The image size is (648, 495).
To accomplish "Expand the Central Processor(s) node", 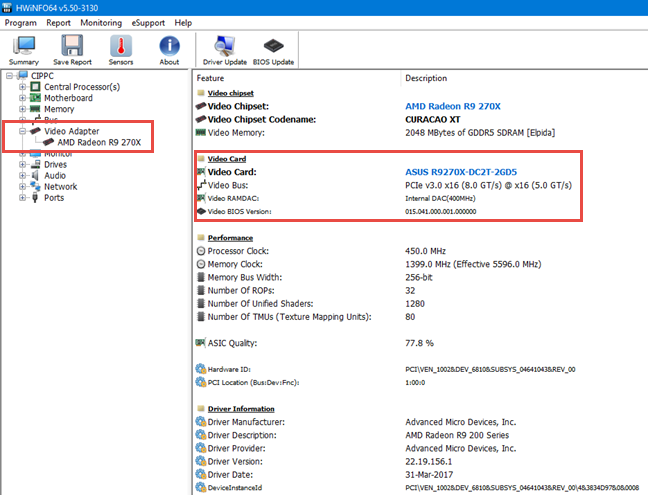I will click(x=22, y=87).
